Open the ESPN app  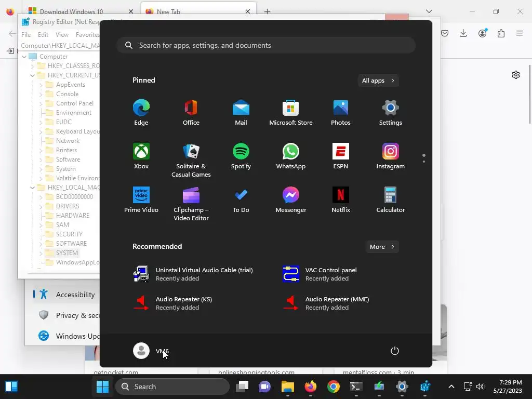[x=341, y=156]
